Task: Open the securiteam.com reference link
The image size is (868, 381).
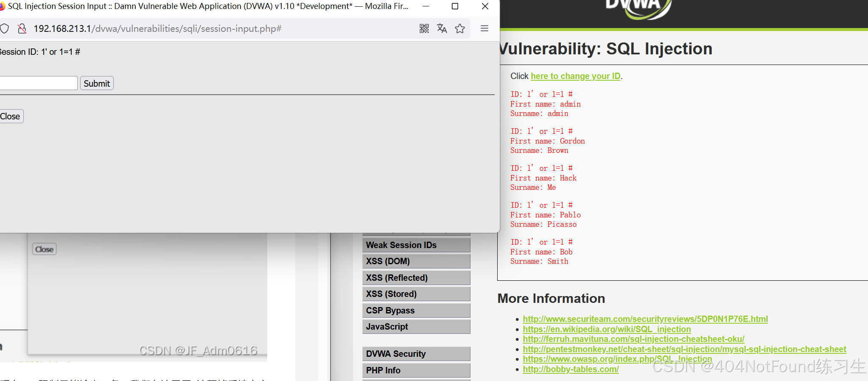Action: pyautogui.click(x=645, y=319)
